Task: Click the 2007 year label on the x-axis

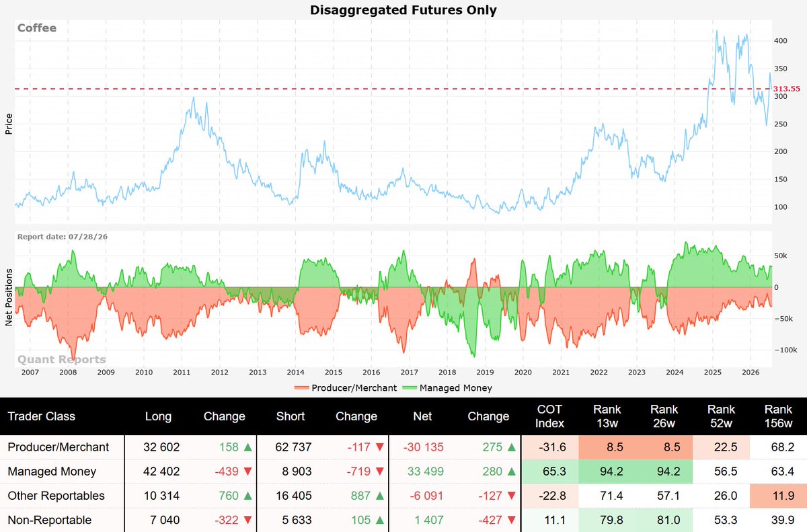Action: click(x=30, y=371)
